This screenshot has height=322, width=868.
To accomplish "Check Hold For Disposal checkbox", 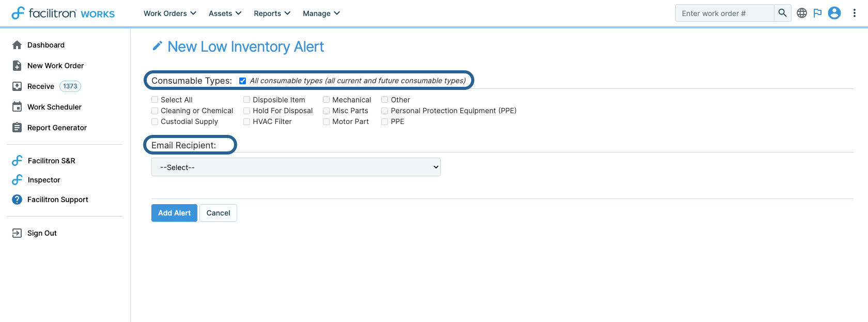I will coord(246,111).
